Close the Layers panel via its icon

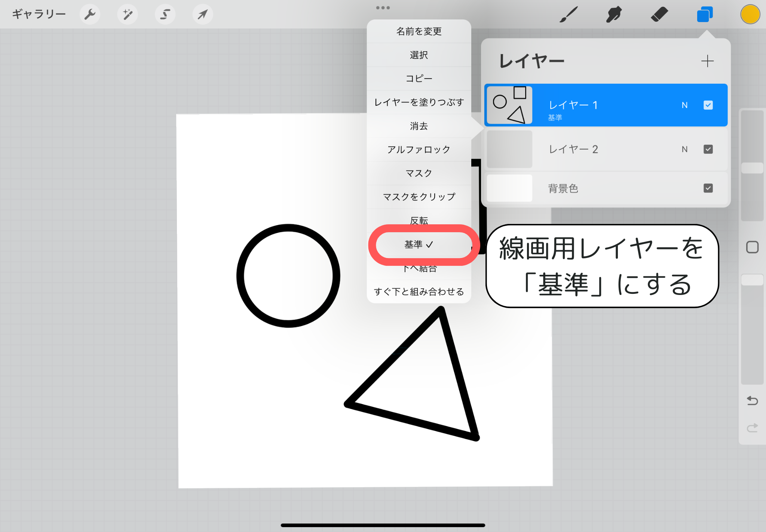coord(705,15)
